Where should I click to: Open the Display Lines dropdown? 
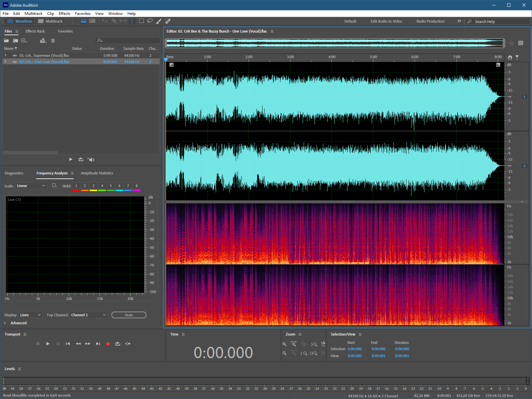coord(30,315)
